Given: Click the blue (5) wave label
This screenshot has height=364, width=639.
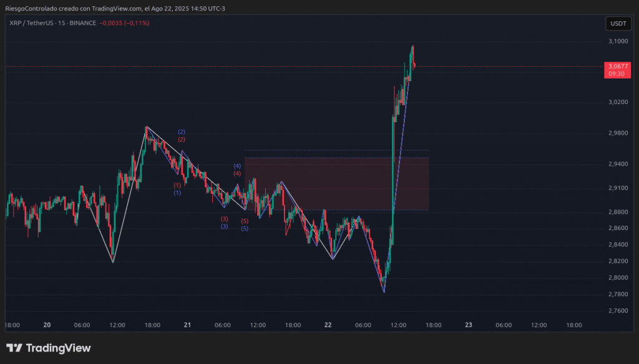Looking at the screenshot, I should [x=245, y=229].
